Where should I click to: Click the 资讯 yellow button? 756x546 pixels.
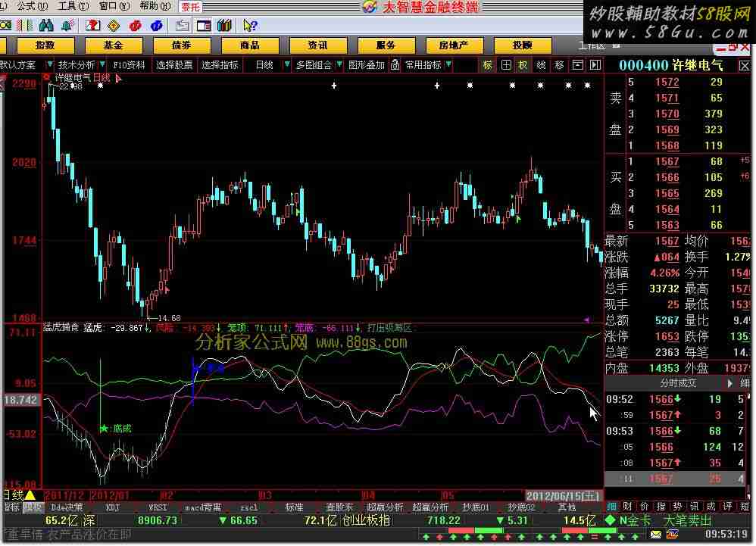coord(317,45)
